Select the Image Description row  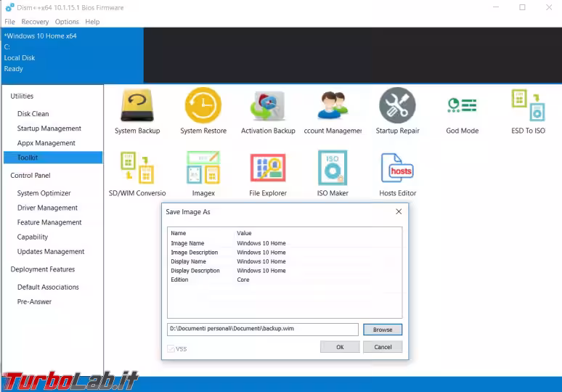pos(285,252)
